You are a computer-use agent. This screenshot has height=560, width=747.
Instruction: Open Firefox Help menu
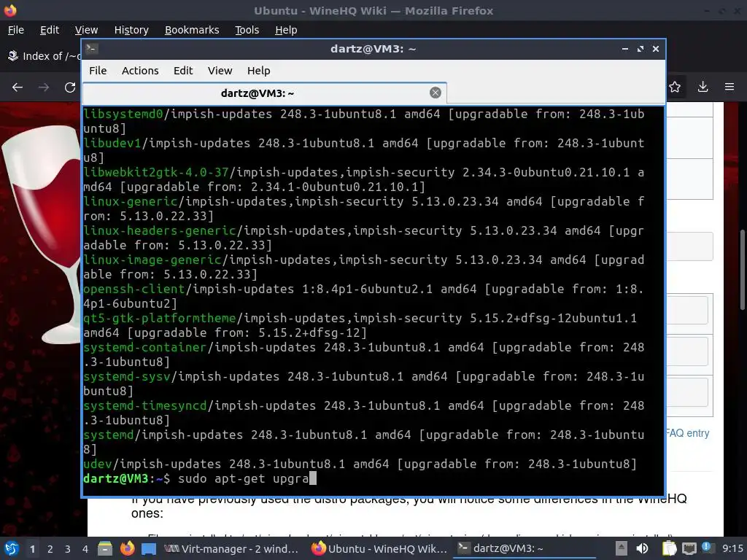pyautogui.click(x=286, y=30)
